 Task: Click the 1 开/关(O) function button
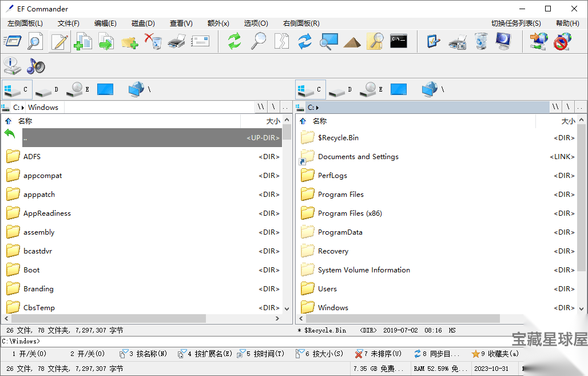[29, 354]
